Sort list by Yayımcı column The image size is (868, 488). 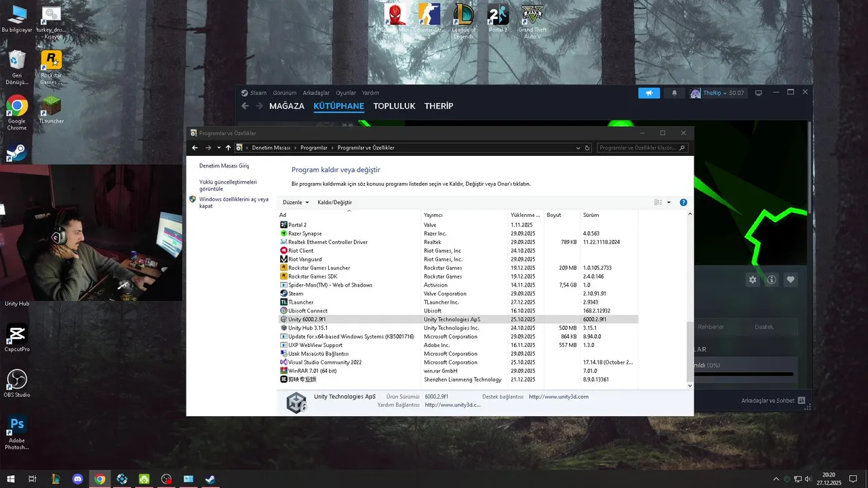[465, 215]
